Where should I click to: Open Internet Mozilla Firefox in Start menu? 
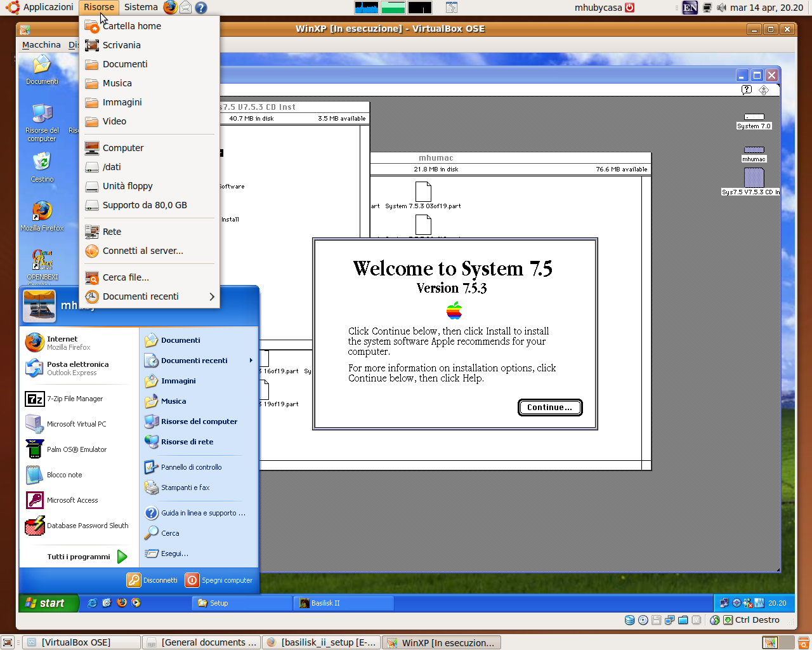click(x=79, y=343)
